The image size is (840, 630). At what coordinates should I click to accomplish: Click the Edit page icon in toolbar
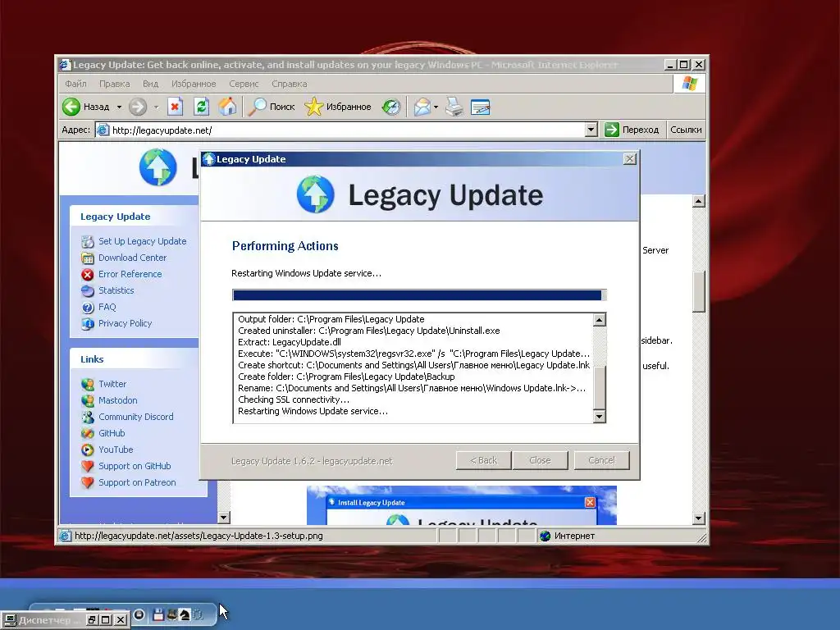[481, 107]
